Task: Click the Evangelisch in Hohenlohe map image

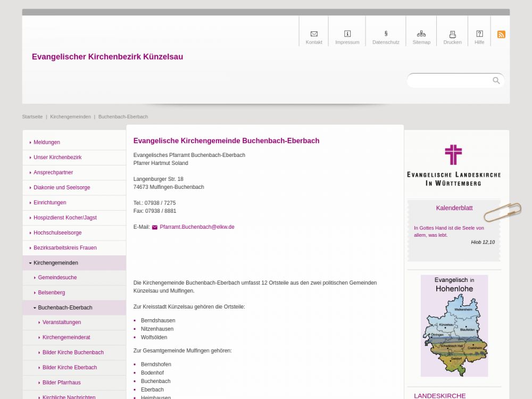Action: tap(454, 326)
